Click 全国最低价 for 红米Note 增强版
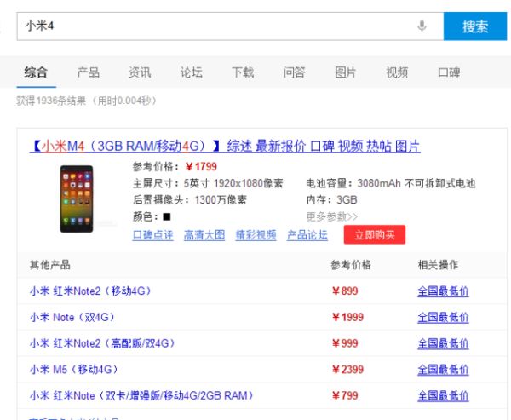 pyautogui.click(x=443, y=395)
